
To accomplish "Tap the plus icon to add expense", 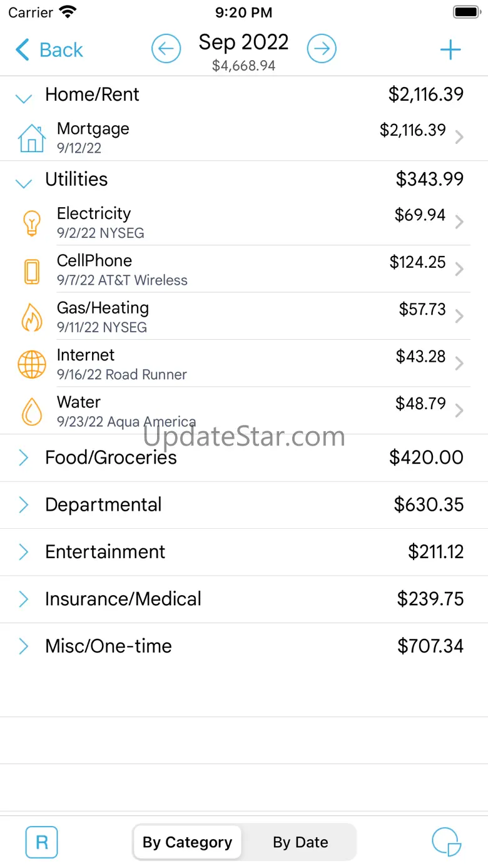I will point(450,50).
